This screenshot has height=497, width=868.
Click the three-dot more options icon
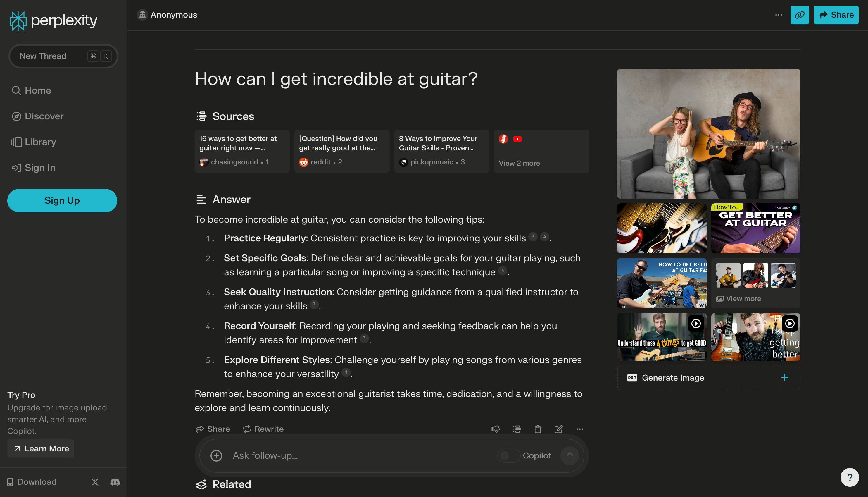tap(779, 14)
